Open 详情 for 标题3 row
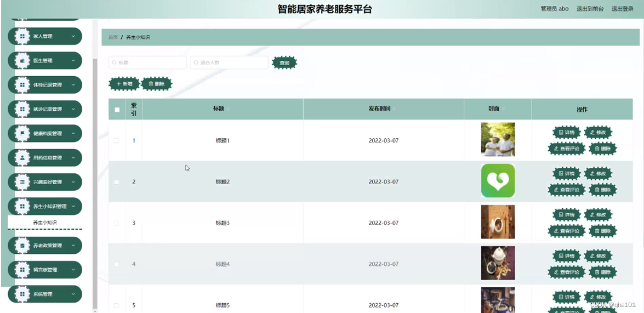 566,215
